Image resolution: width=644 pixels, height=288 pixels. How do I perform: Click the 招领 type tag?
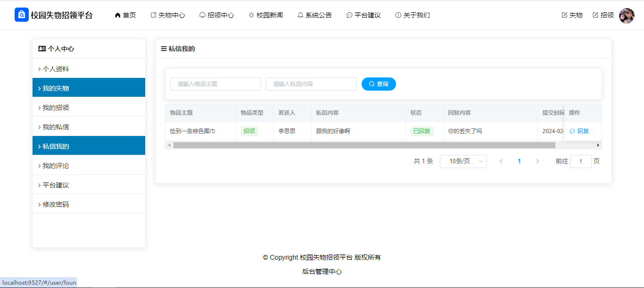[x=249, y=131]
